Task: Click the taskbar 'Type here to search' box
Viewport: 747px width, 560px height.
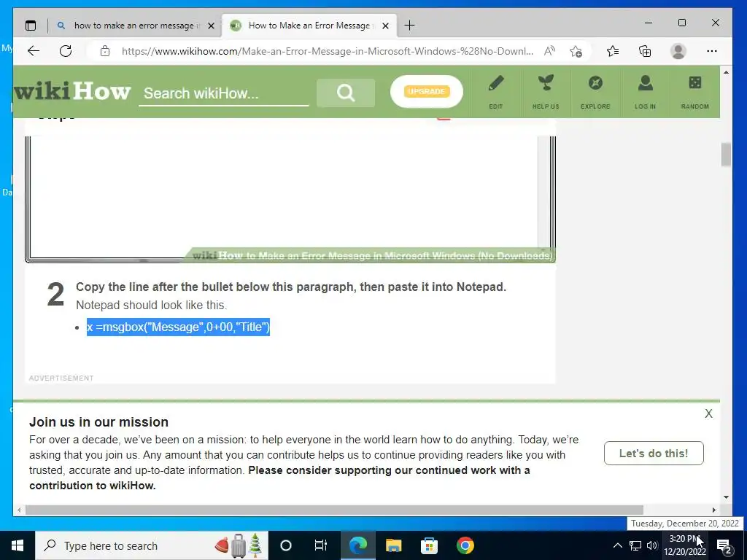Action: tap(152, 545)
